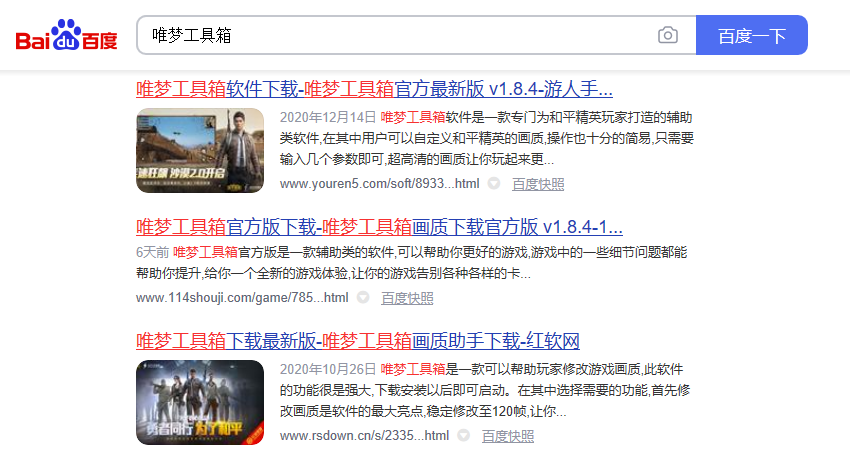Visit www.rsdown.cn/s/2335 URL link

click(x=364, y=436)
